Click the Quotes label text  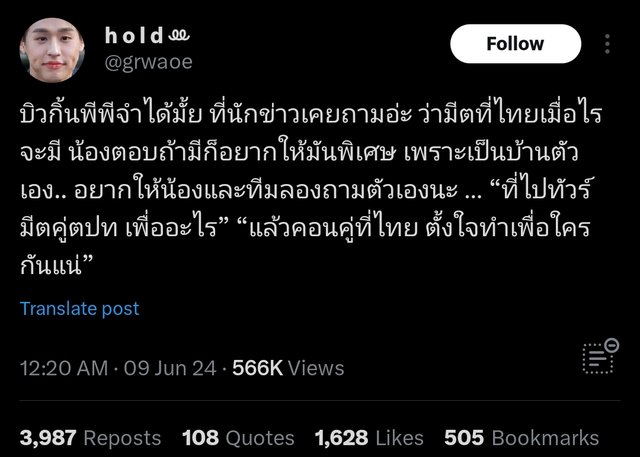[x=260, y=438]
